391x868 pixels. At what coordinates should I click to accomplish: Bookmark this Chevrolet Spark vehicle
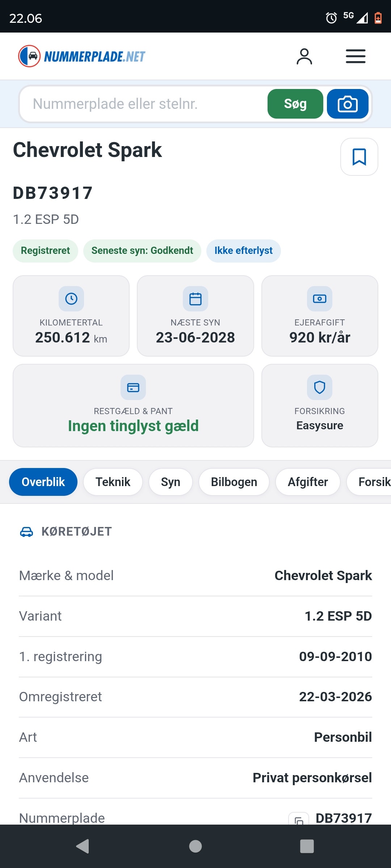coord(359,157)
